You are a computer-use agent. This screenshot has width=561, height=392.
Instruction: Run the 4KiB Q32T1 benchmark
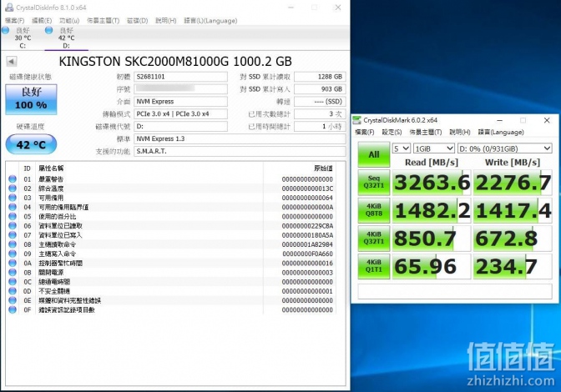pyautogui.click(x=374, y=238)
